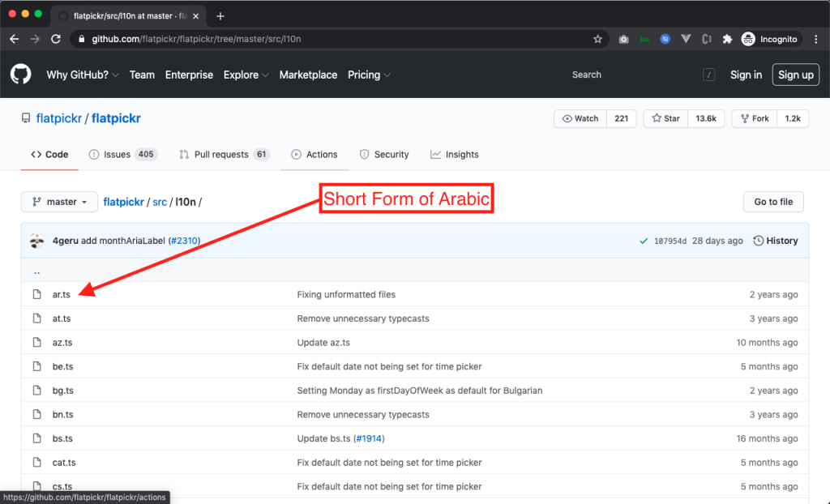830x504 pixels.
Task: Open the flatpickr owner link in title
Action: (58, 118)
